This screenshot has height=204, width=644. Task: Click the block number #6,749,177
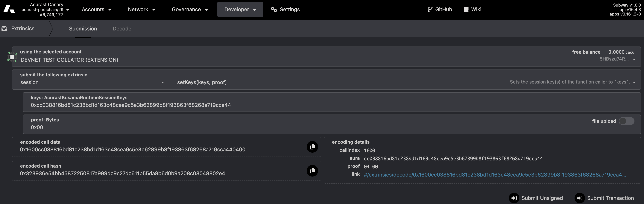coord(51,14)
